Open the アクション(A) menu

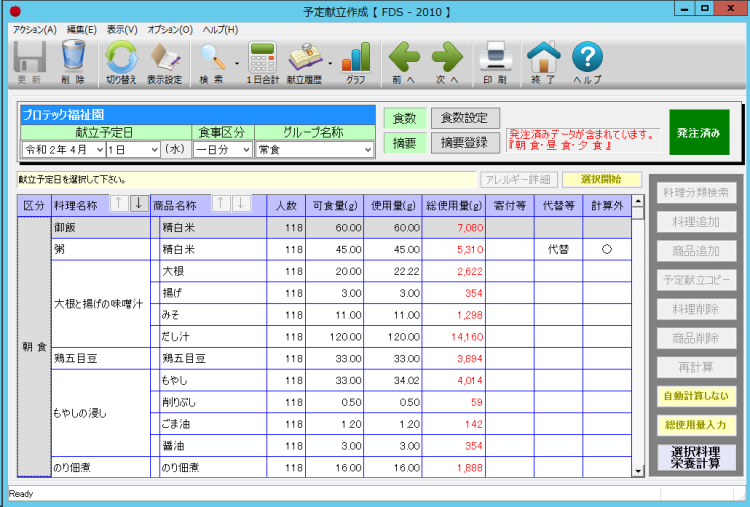click(x=34, y=30)
